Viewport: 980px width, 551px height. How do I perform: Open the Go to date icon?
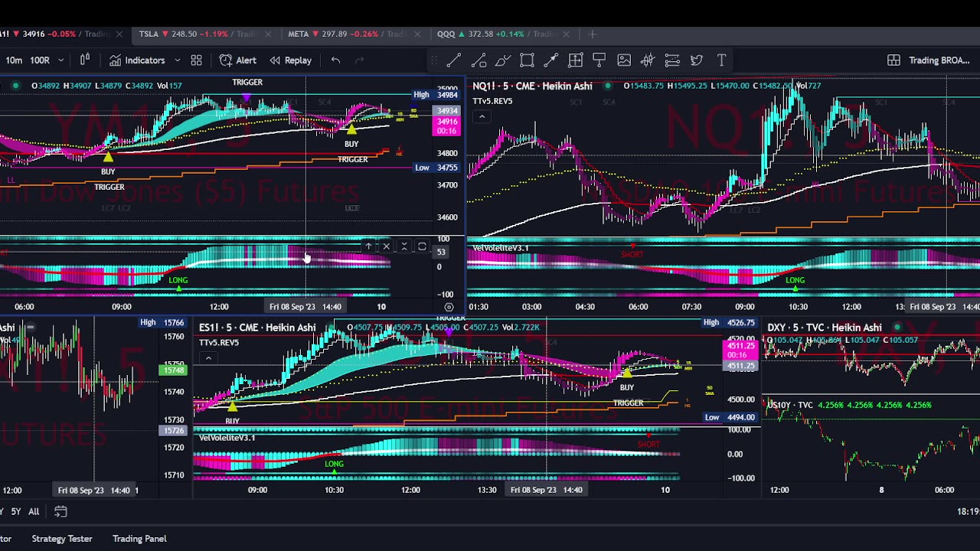pos(60,511)
